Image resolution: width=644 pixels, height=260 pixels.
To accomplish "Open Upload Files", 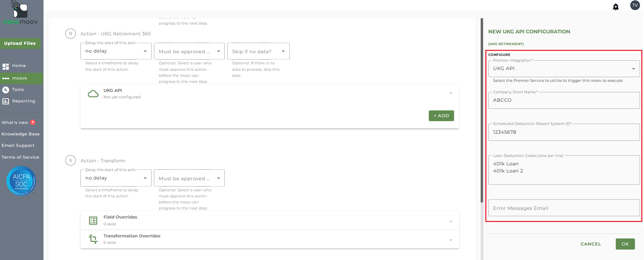I will 20,43.
